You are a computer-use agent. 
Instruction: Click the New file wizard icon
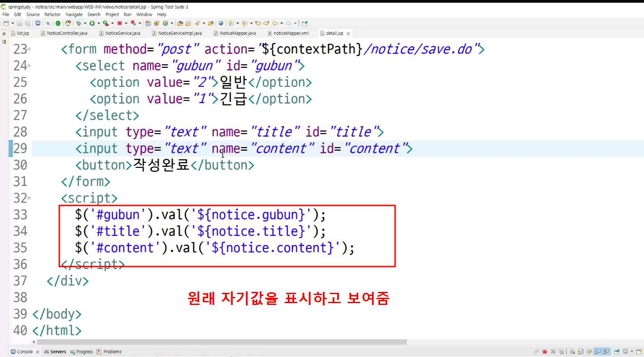pos(6,23)
